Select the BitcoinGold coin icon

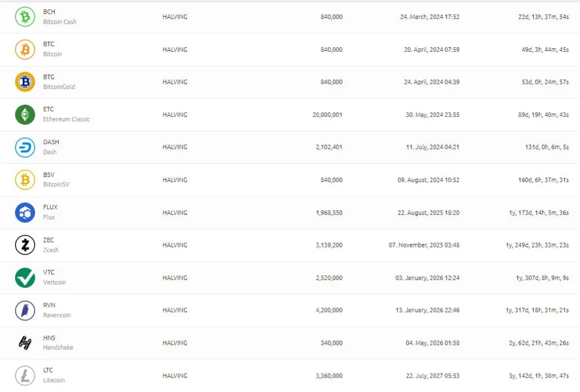pos(25,82)
